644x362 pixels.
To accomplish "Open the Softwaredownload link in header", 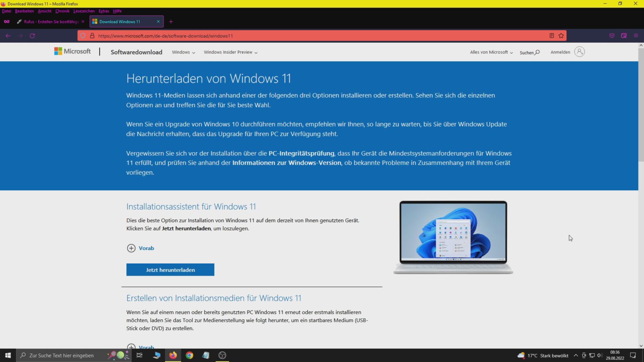I will [136, 52].
